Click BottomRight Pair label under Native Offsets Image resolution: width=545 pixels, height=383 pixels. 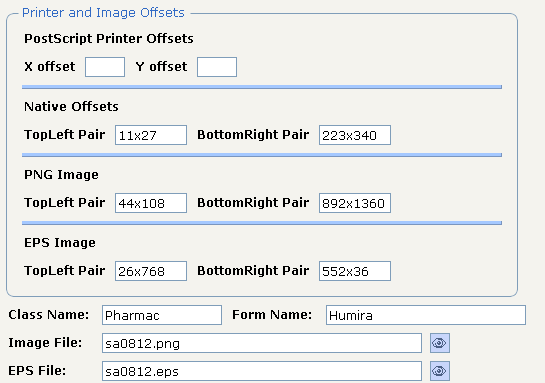coord(253,135)
